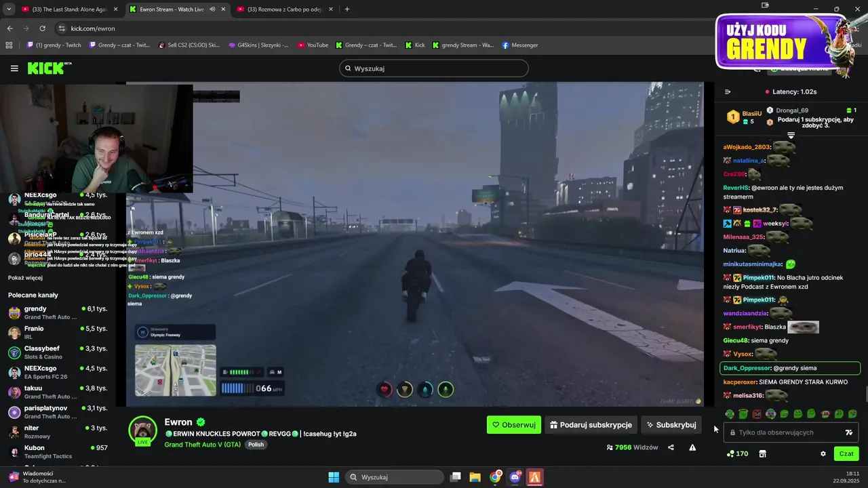The height and width of the screenshot is (488, 868).
Task: Click ReverHS username in chat
Action: point(736,188)
